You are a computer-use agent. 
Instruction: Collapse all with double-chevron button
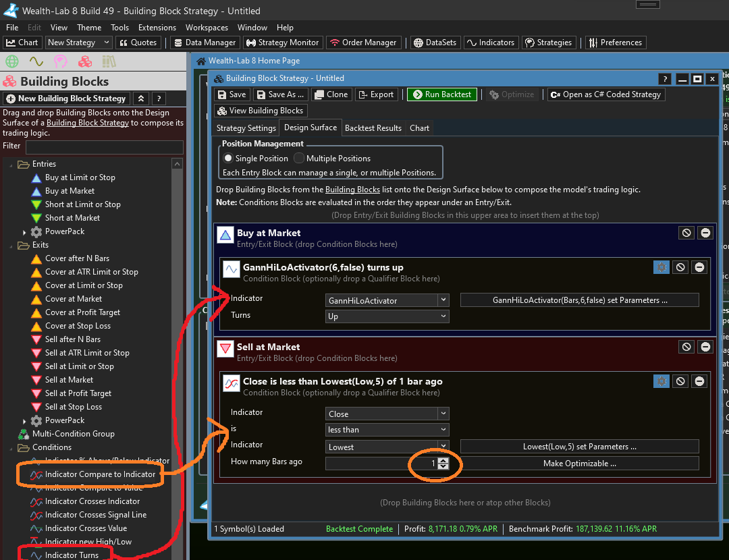[x=141, y=99]
